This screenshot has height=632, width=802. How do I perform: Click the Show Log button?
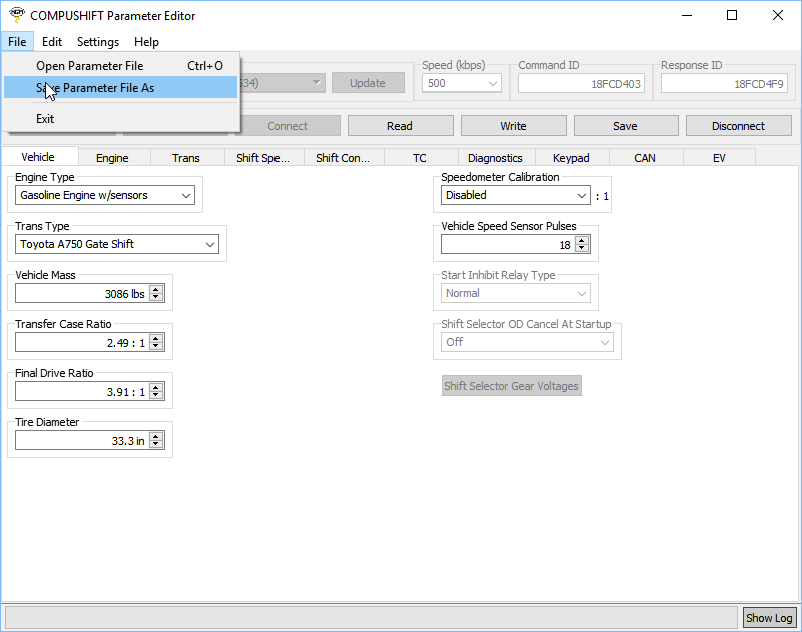coord(769,618)
